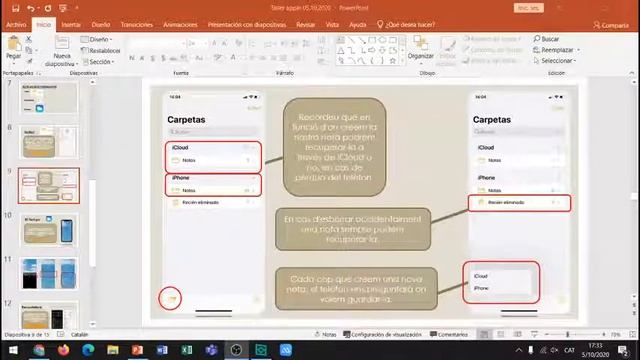
Task: Click the Word icon in the taskbar
Action: [162, 350]
